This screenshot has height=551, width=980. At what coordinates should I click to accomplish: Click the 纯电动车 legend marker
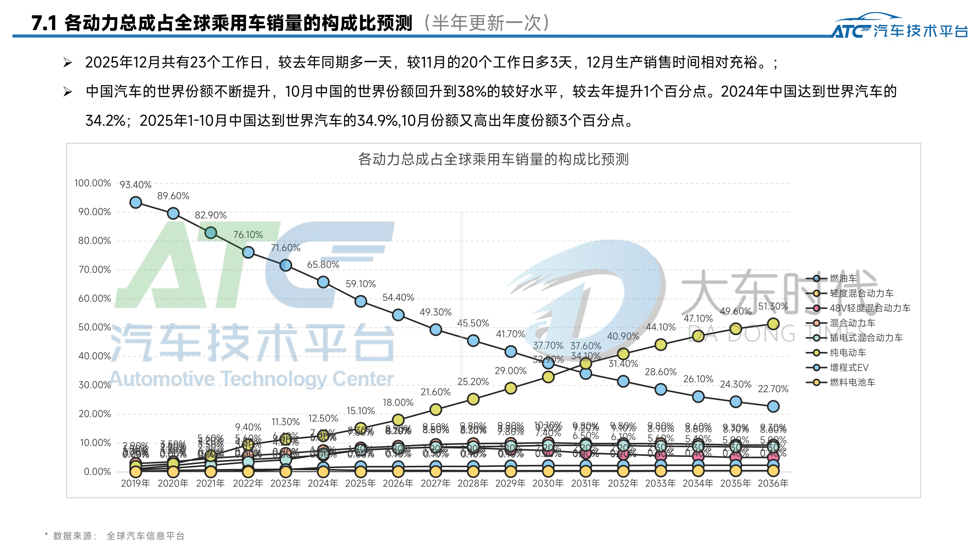point(816,353)
